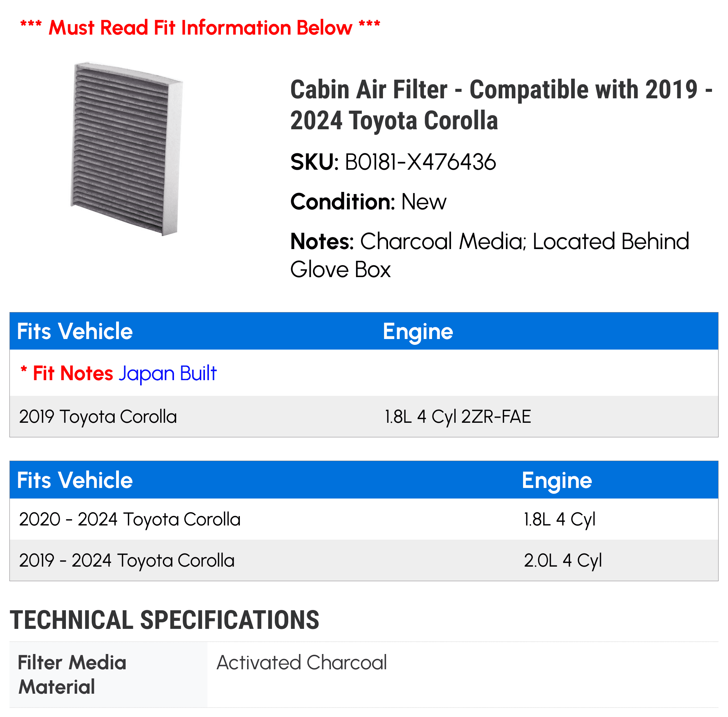
Task: Select the SKU B0181-X476436 text
Action: coord(393,162)
